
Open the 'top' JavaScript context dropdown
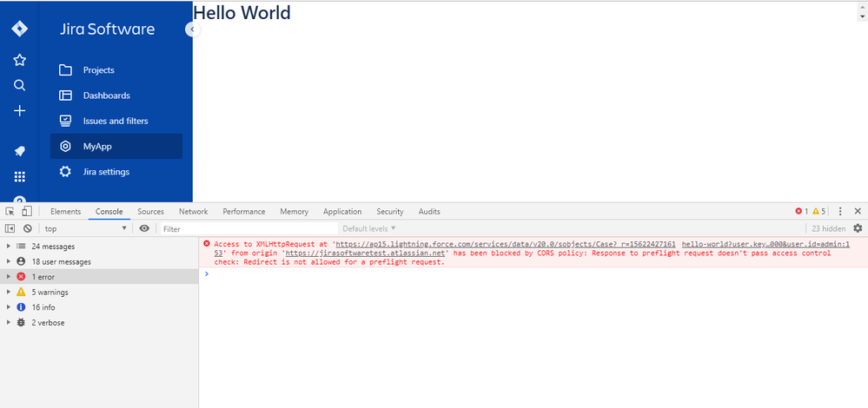86,228
